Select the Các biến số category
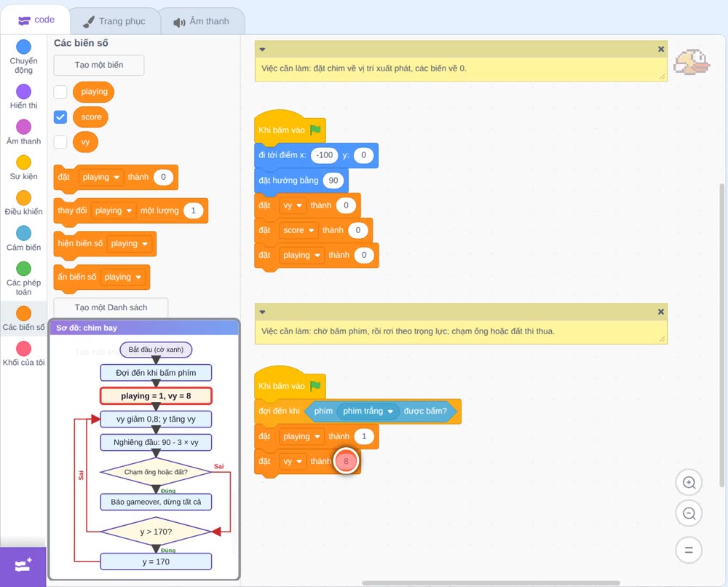Viewport: 728px width, 587px height. click(24, 313)
